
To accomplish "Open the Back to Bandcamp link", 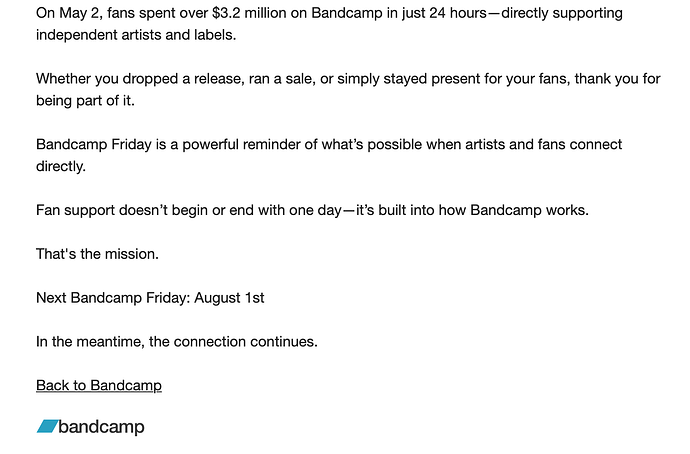I will [x=99, y=385].
